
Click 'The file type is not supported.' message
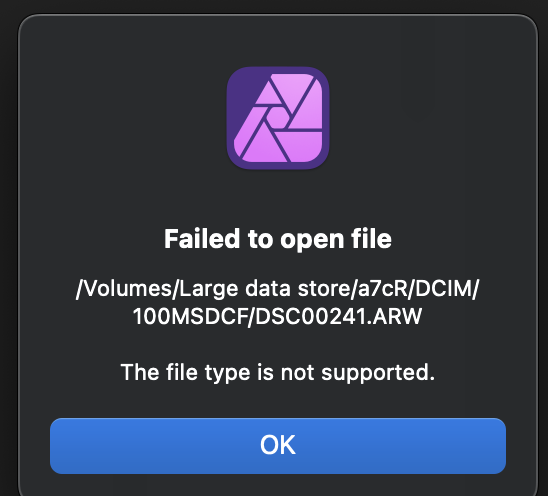[x=278, y=373]
